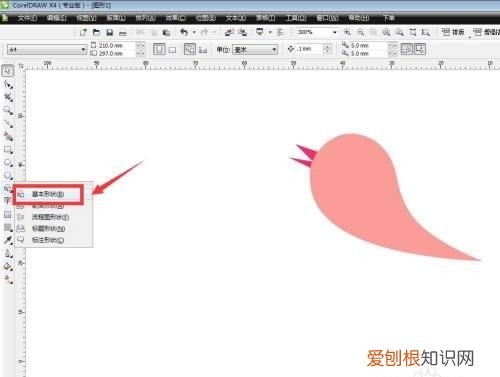
Task: Open the application launcher dropdown arrow
Action: click(270, 32)
